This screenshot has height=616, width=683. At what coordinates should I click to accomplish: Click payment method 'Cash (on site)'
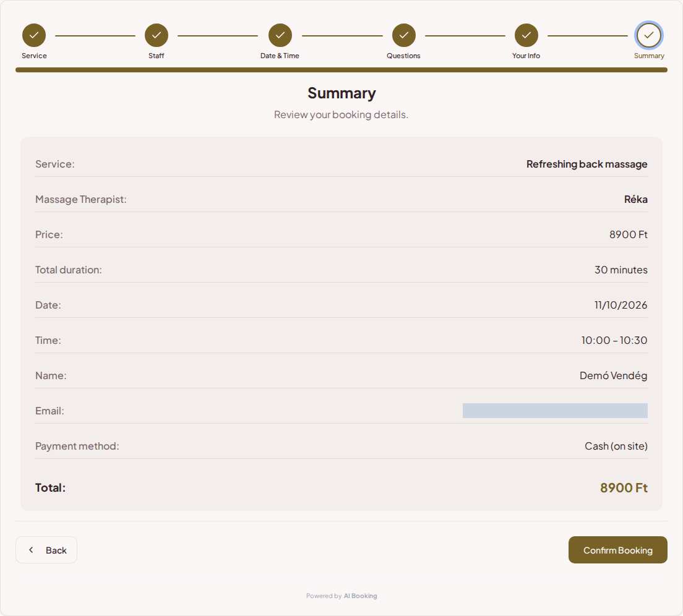(x=616, y=446)
